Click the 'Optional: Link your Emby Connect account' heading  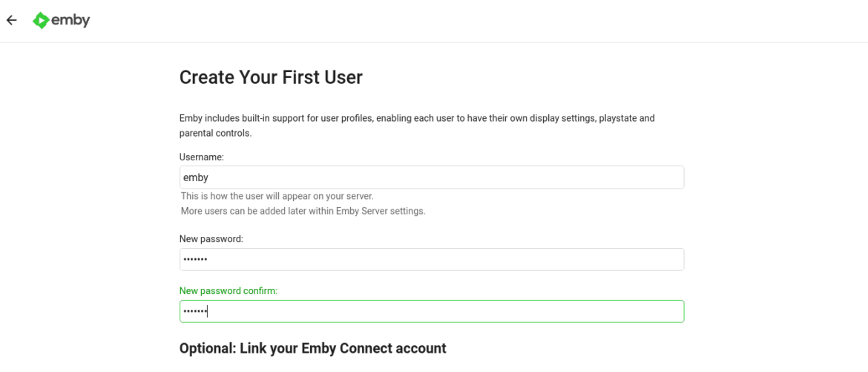tap(313, 348)
